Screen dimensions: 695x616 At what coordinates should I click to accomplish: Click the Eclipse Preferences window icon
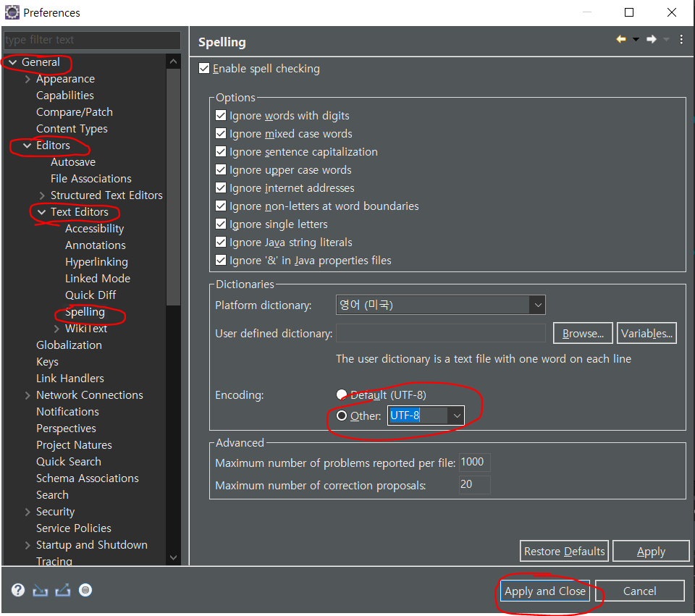click(12, 12)
